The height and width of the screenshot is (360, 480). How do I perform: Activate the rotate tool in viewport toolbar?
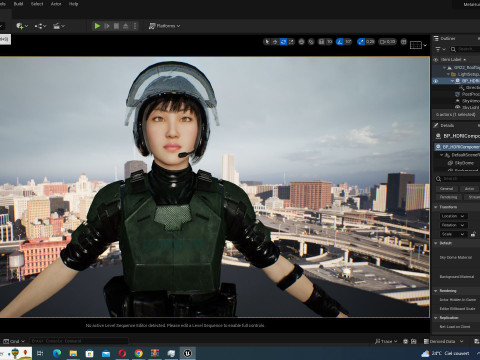point(283,42)
